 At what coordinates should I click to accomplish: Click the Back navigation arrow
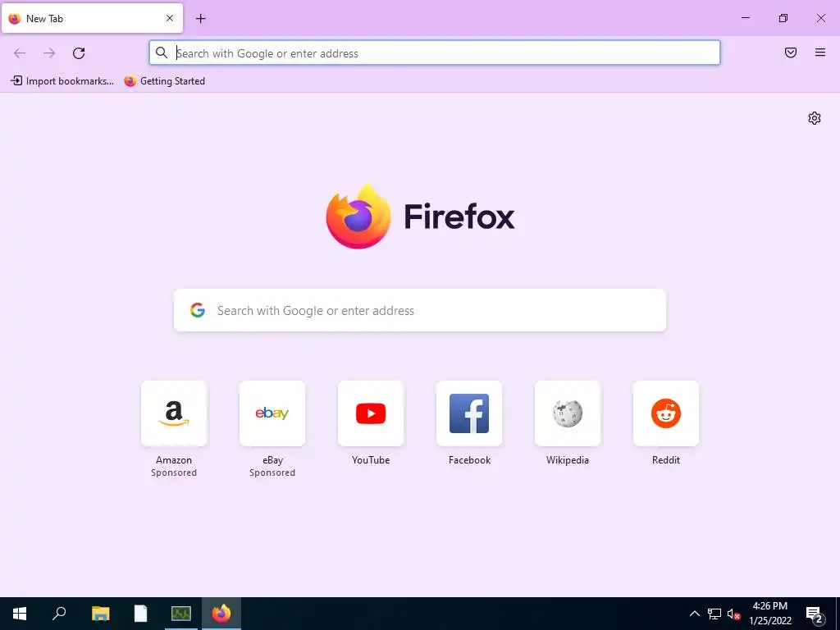click(x=20, y=53)
